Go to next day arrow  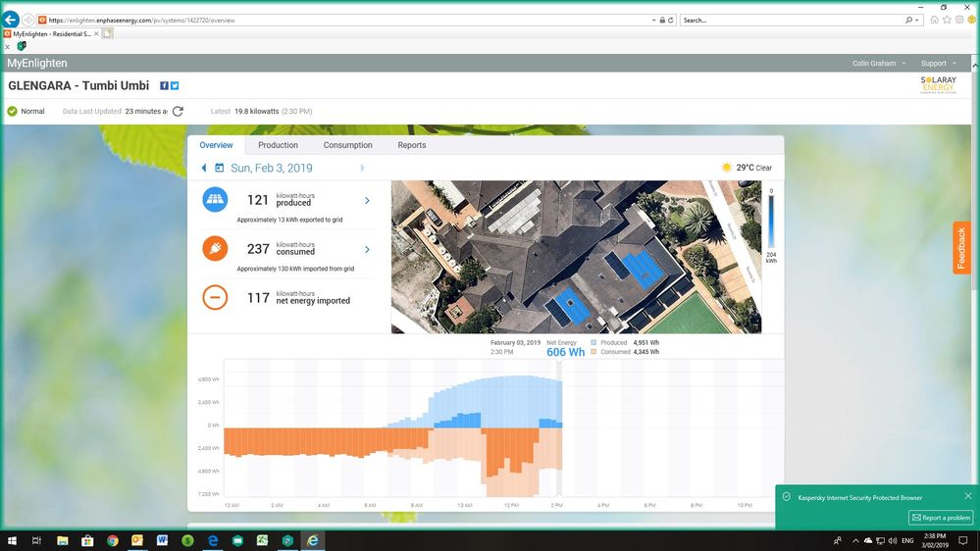363,168
